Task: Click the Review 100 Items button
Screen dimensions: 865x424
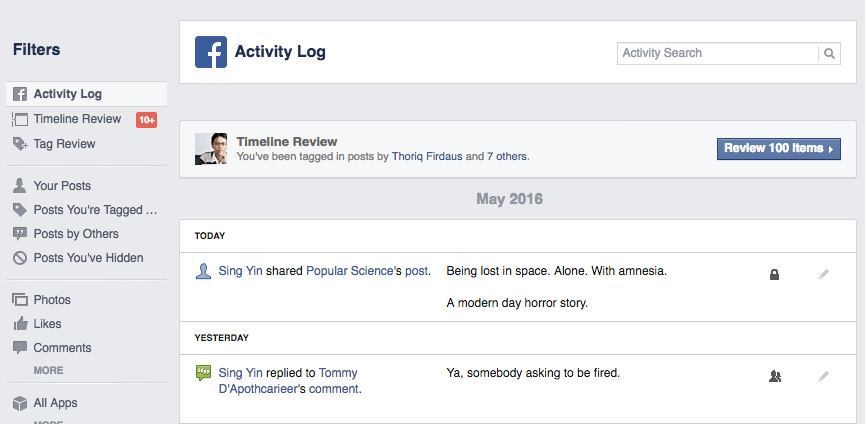Action: 779,149
